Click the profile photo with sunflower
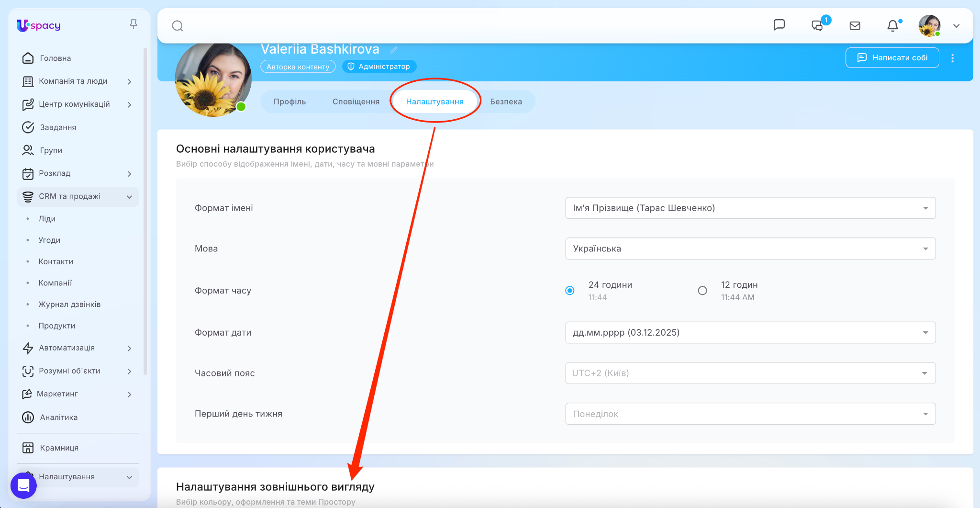The width and height of the screenshot is (980, 508). (213, 79)
